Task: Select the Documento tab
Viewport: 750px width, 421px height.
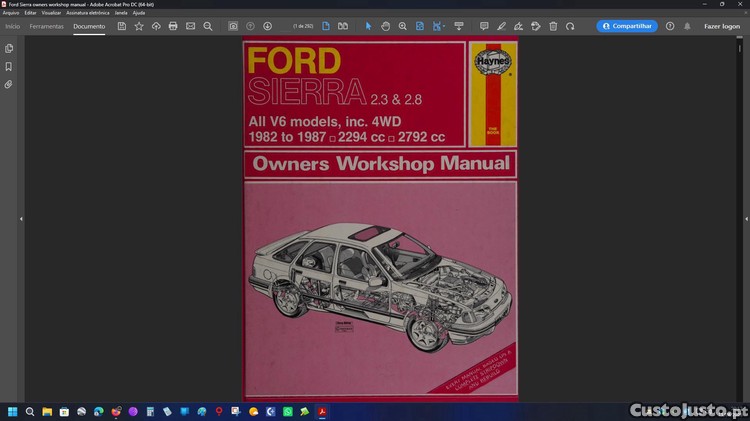Action: (89, 26)
